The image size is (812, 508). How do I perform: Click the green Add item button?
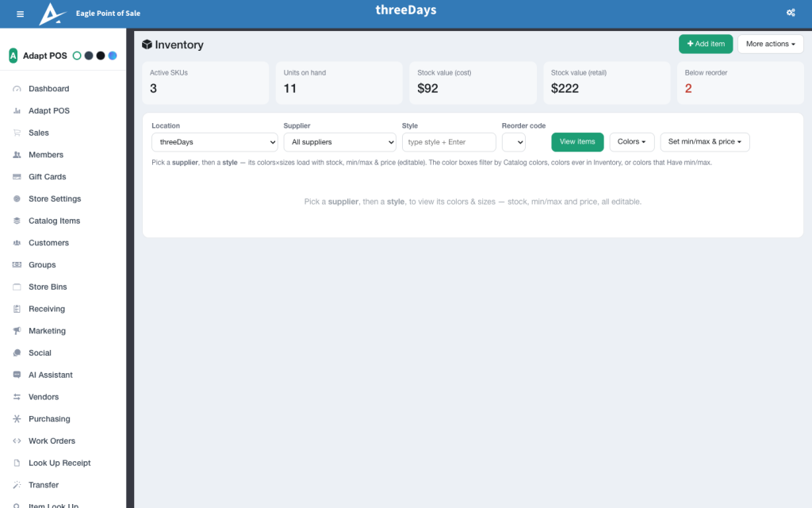[x=706, y=44]
